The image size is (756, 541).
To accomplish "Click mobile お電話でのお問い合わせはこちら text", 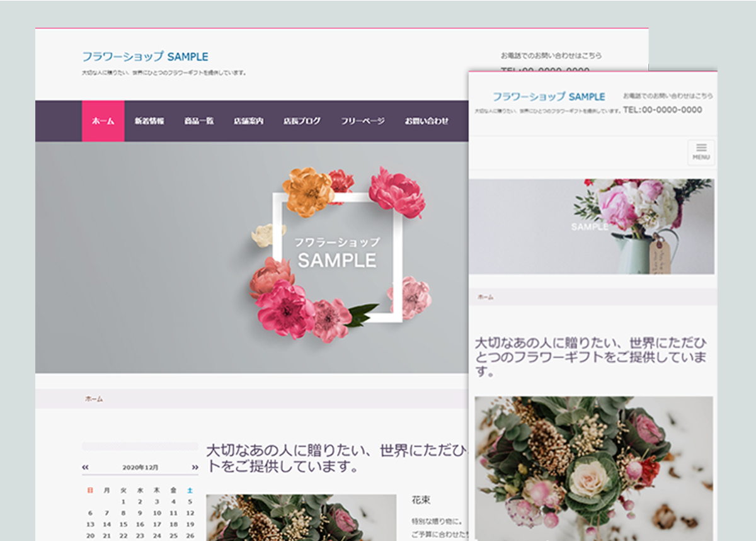I will (x=668, y=96).
